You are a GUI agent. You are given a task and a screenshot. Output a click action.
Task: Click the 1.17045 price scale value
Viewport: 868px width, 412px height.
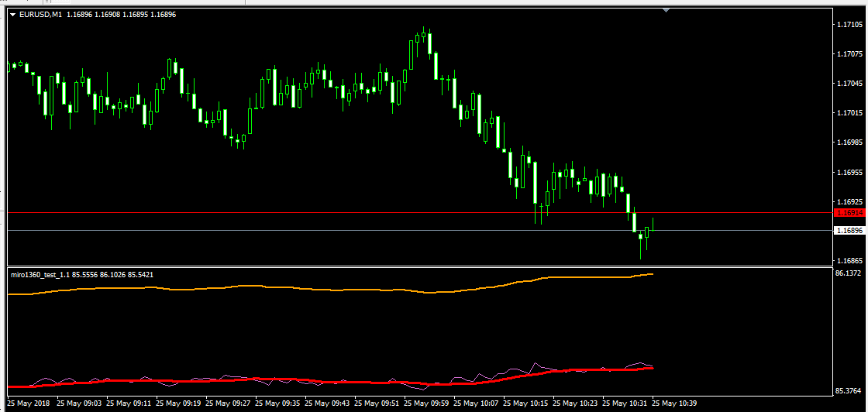click(x=850, y=84)
